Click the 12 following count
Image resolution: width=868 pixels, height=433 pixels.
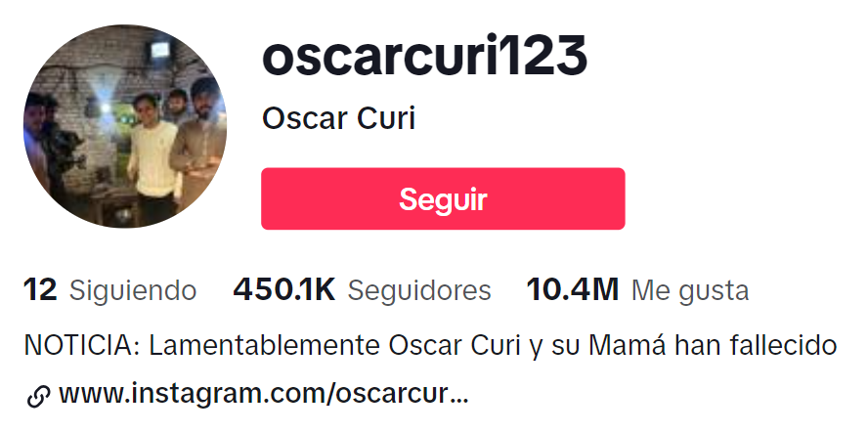pyautogui.click(x=40, y=290)
